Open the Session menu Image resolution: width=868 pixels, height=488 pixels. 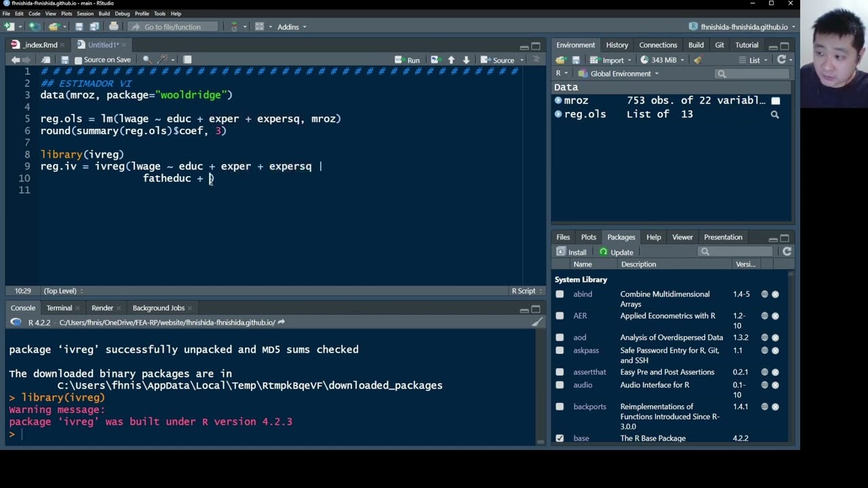(85, 14)
